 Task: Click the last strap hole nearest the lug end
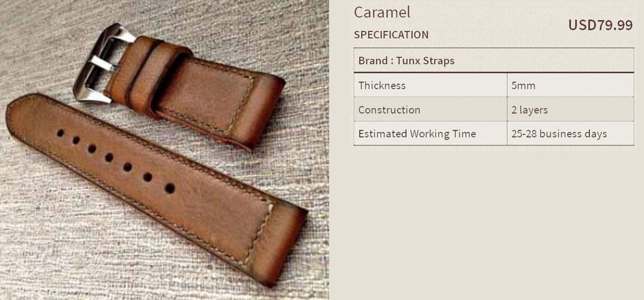170,189
